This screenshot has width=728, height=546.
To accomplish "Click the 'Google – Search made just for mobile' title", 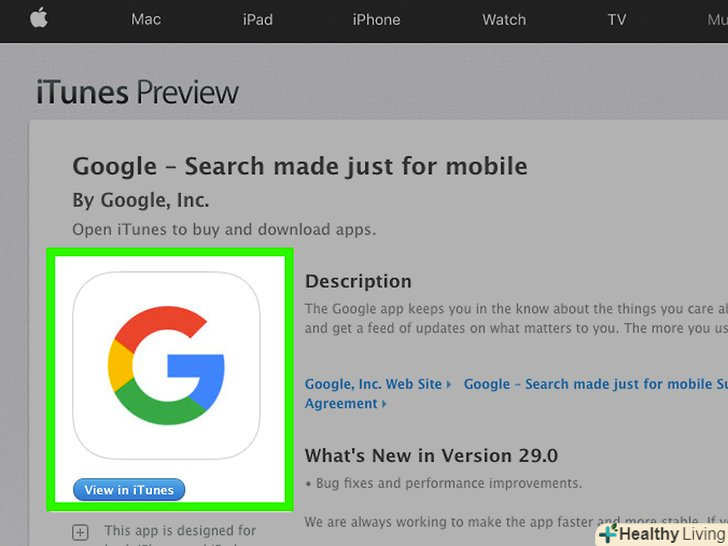I will [x=300, y=167].
